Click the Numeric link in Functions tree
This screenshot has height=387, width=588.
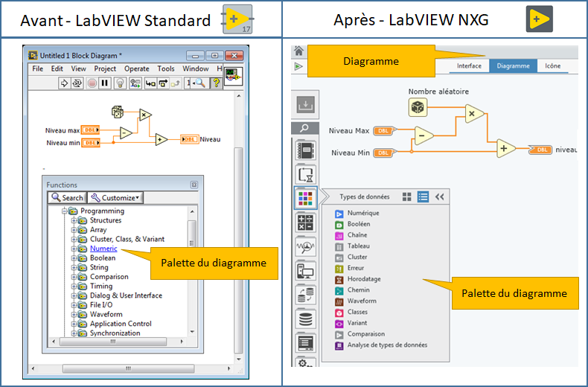(x=103, y=249)
